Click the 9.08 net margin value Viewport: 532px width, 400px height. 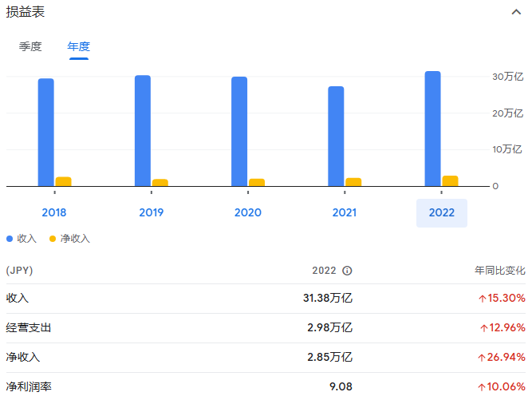(x=341, y=386)
